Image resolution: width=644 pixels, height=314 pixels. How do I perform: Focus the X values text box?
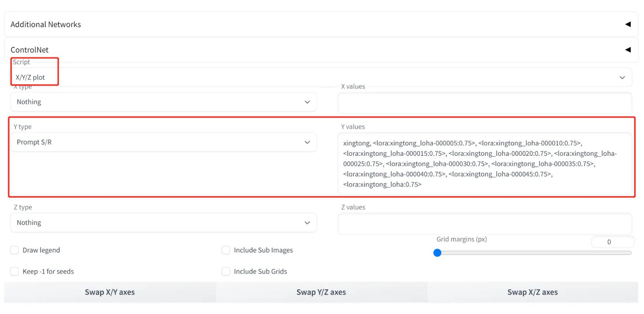tap(485, 103)
